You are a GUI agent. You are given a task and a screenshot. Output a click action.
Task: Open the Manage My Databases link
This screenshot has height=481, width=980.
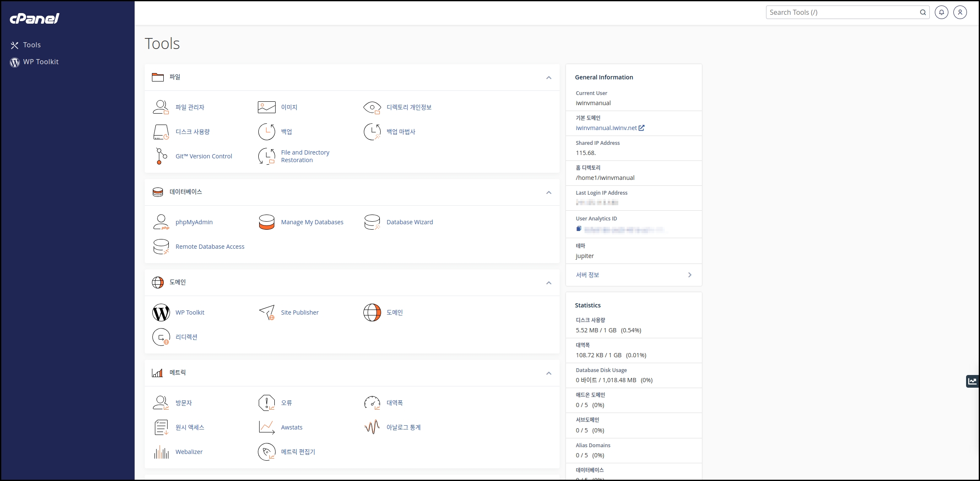pyautogui.click(x=312, y=222)
